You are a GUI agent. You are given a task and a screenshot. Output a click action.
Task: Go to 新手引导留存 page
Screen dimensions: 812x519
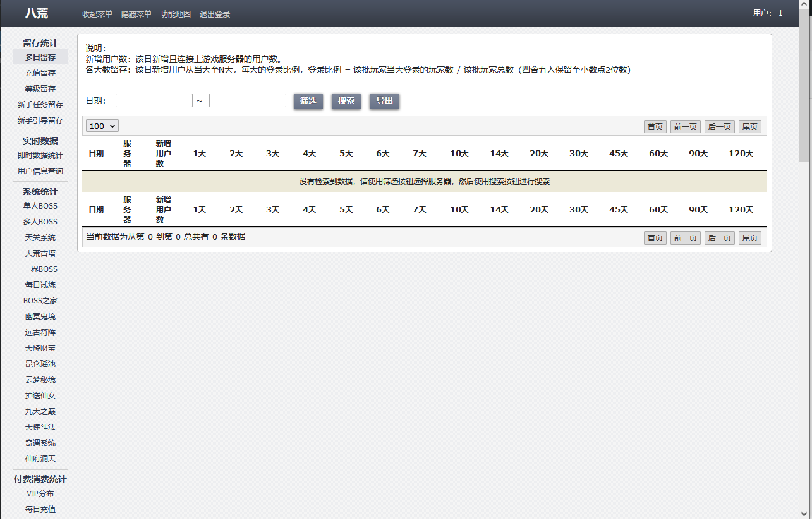coord(40,120)
